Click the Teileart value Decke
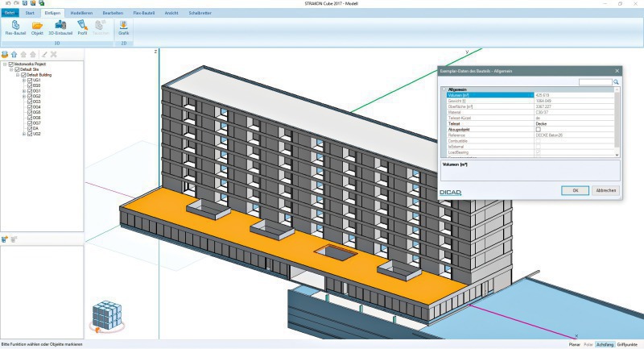This screenshot has width=644, height=349. pyautogui.click(x=541, y=124)
